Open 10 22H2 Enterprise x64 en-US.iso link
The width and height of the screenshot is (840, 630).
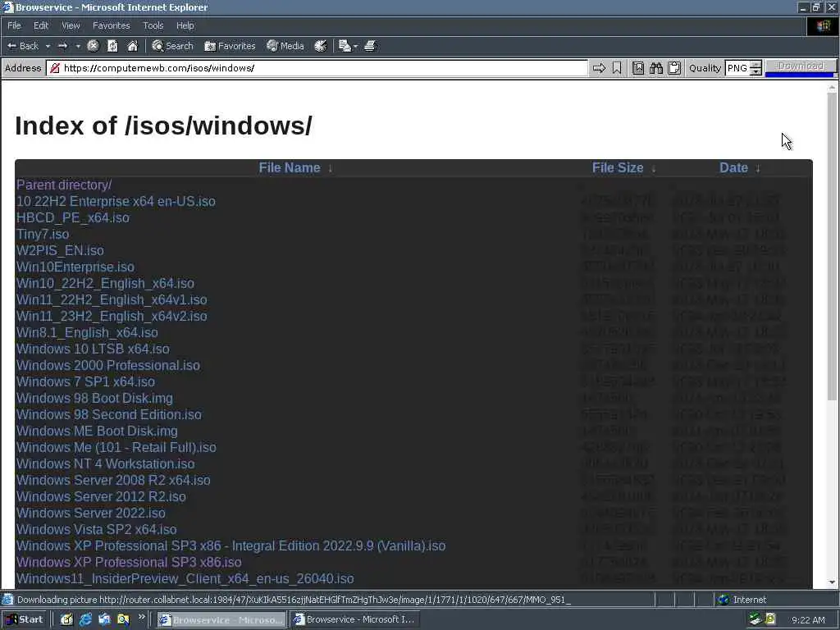point(116,202)
